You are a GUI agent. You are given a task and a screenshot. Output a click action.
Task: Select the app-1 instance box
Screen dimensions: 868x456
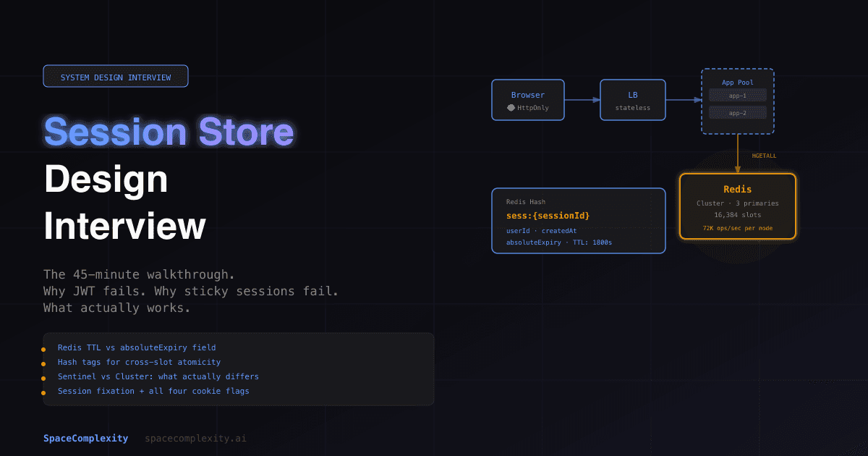coord(737,96)
